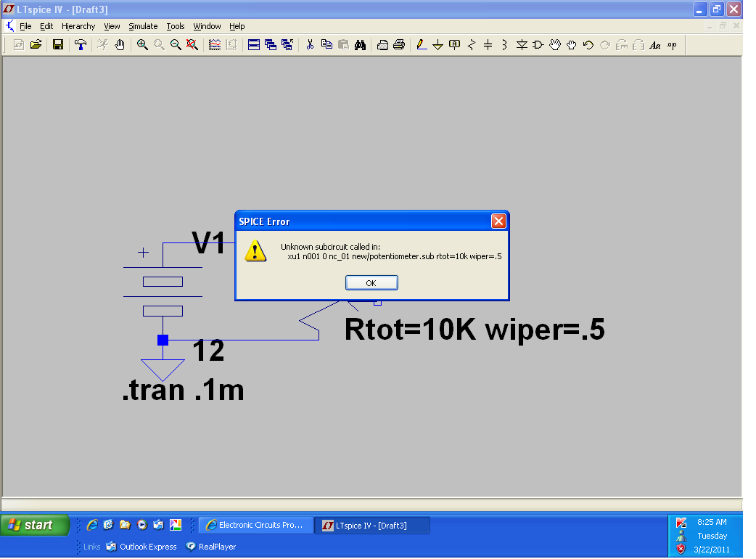
Task: Click the system tray clock showing 8:25 AM
Action: pyautogui.click(x=712, y=522)
